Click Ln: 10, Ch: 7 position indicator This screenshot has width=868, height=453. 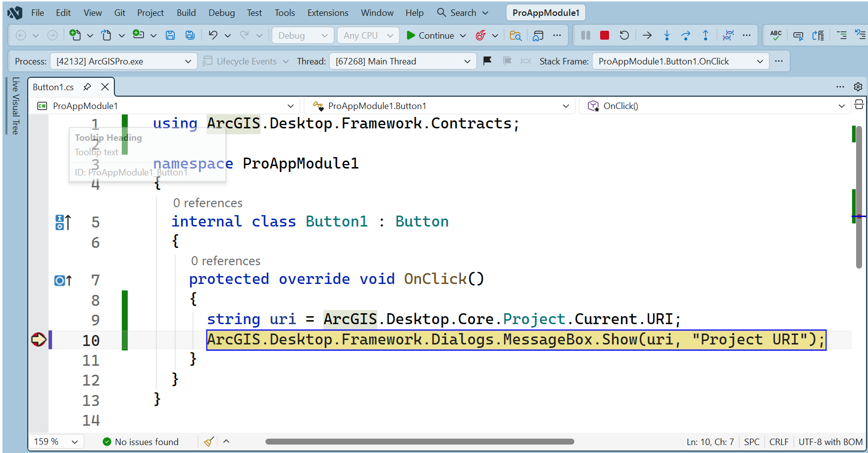point(710,442)
